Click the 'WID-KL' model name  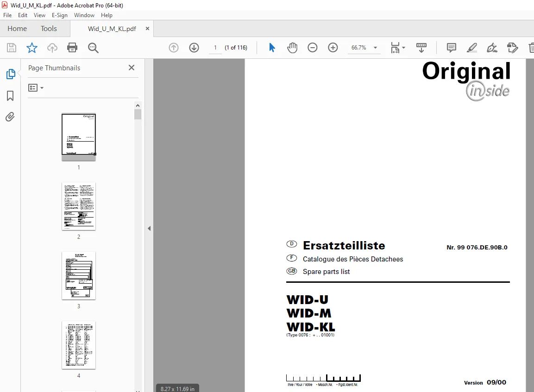coord(311,327)
